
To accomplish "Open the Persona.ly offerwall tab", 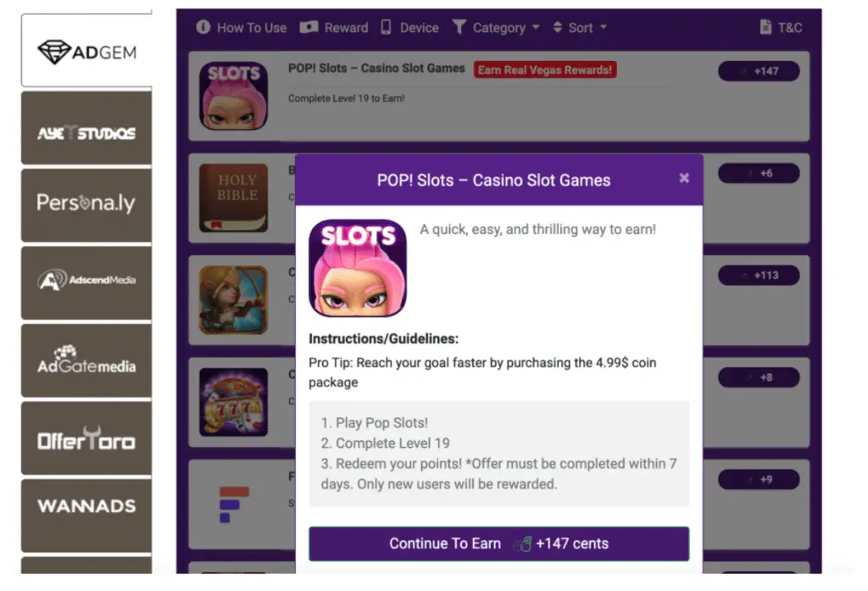I will (86, 205).
